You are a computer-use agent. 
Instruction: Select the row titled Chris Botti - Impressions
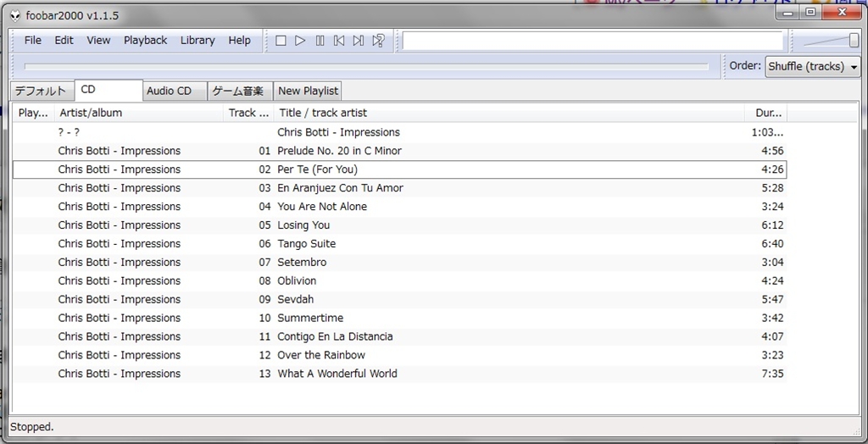pyautogui.click(x=399, y=132)
